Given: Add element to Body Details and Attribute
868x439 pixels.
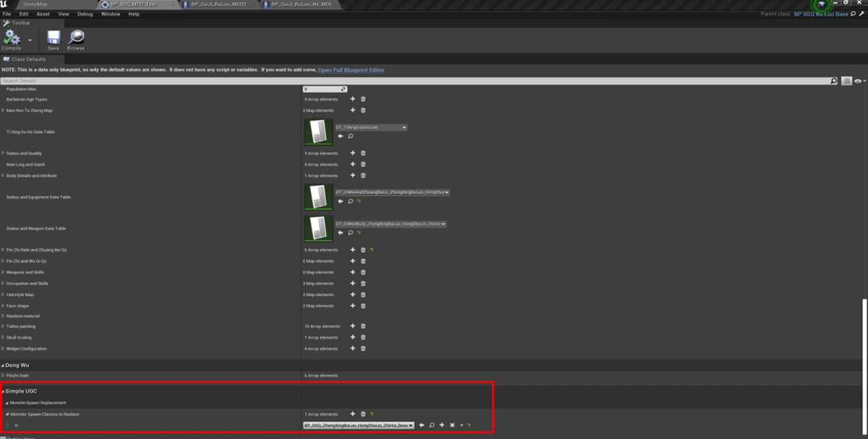Looking at the screenshot, I should point(353,176).
